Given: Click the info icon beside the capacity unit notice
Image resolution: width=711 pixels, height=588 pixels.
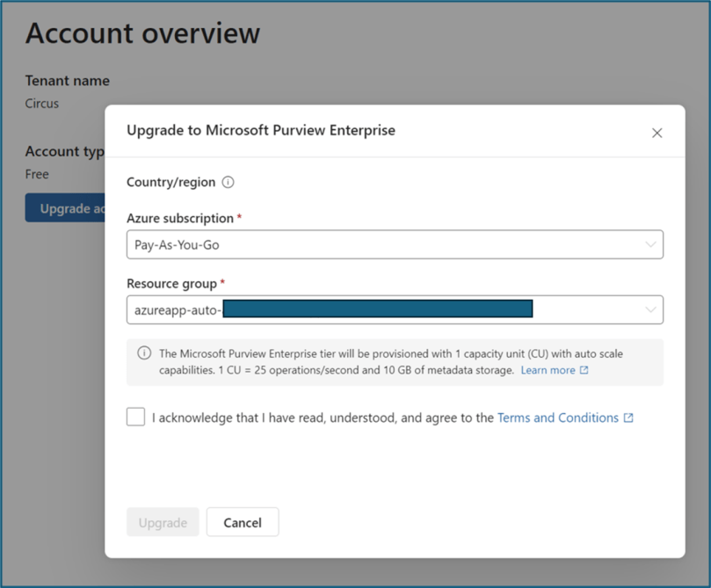Looking at the screenshot, I should pyautogui.click(x=146, y=354).
